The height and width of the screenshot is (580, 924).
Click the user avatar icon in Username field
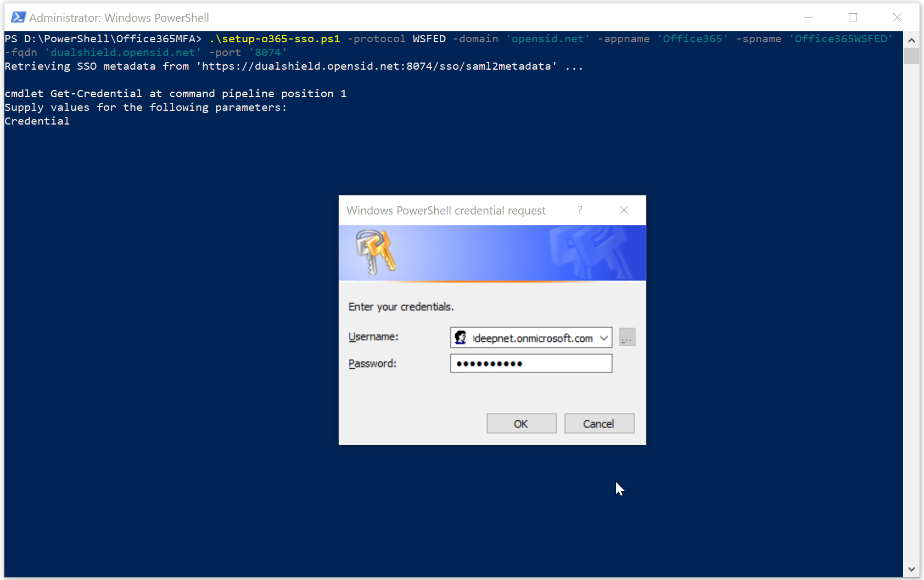point(461,337)
